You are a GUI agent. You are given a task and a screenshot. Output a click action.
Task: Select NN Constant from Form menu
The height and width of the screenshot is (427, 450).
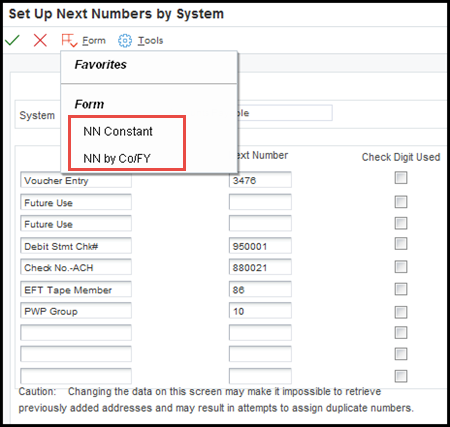118,132
